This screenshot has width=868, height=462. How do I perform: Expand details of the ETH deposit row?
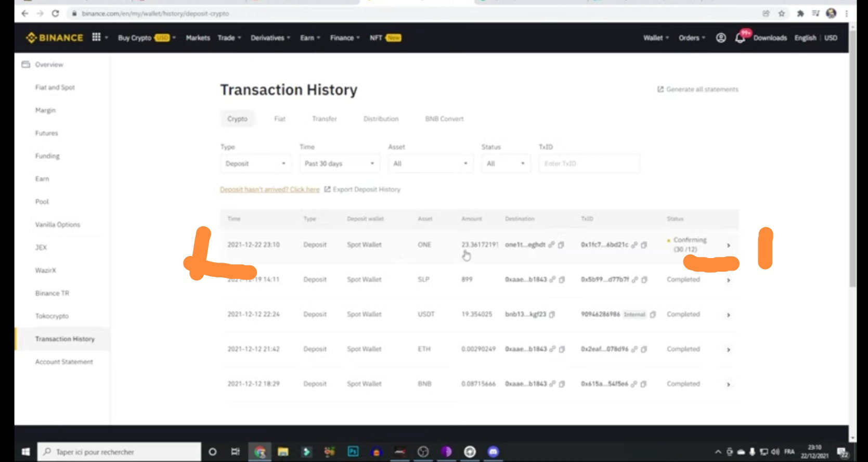click(729, 350)
